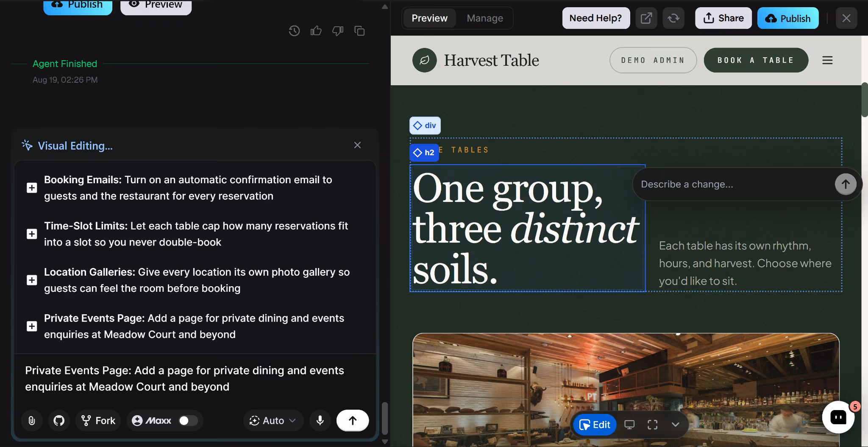This screenshot has height=447, width=868.
Task: Copy the agent response with copy icon
Action: click(x=359, y=31)
